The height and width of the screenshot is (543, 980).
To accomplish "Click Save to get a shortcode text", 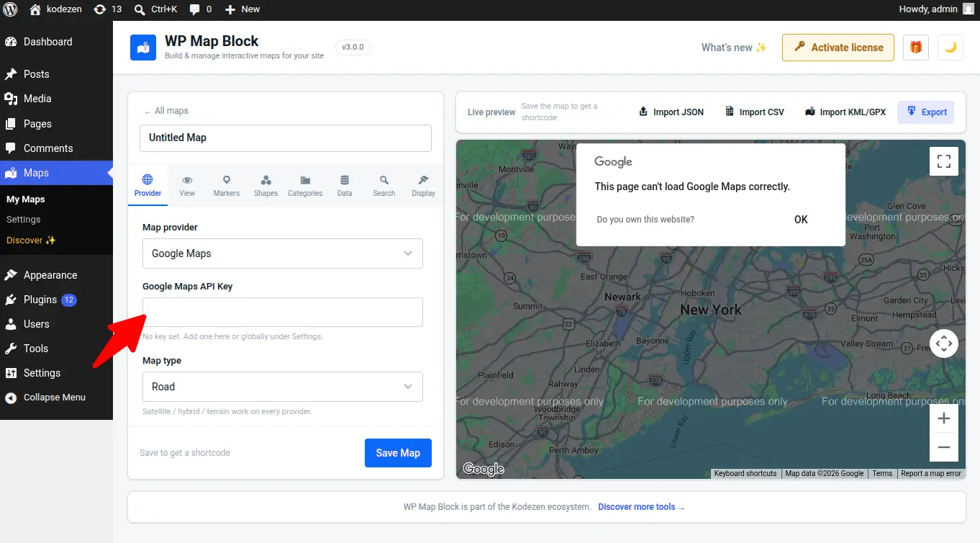I will click(185, 453).
